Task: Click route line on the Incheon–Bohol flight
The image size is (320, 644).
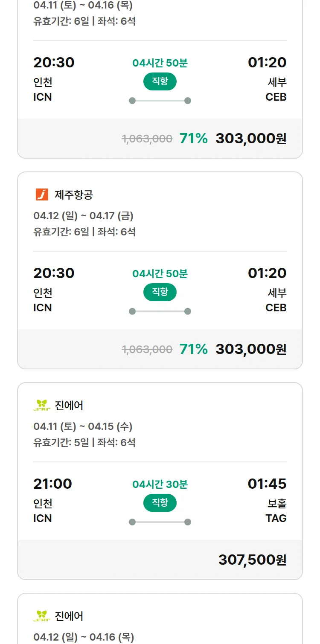Action: [160, 522]
